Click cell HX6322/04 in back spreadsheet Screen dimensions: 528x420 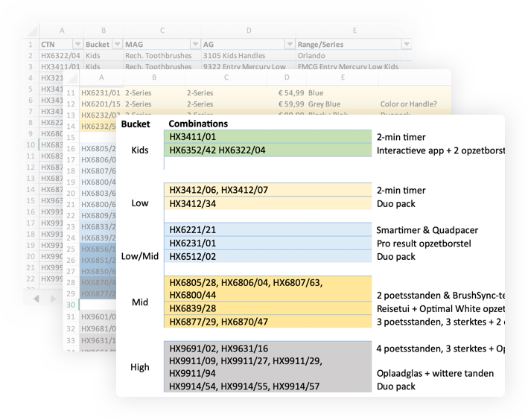click(61, 56)
